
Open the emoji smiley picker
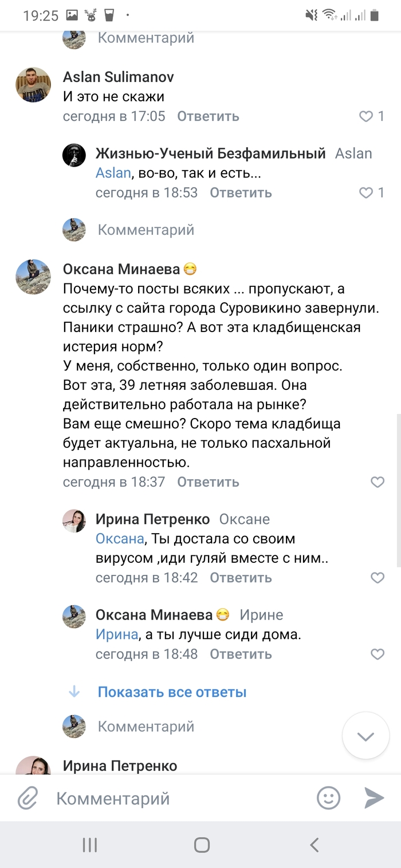(x=329, y=798)
